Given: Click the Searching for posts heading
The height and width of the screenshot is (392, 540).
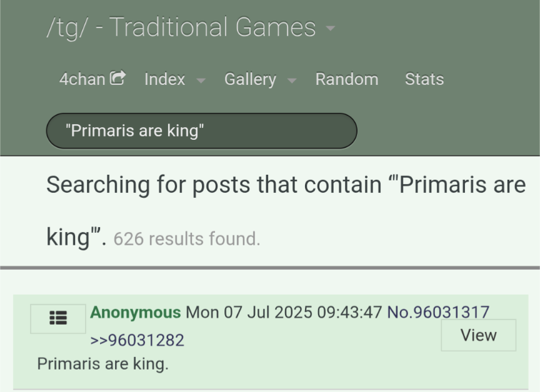Looking at the screenshot, I should [286, 210].
